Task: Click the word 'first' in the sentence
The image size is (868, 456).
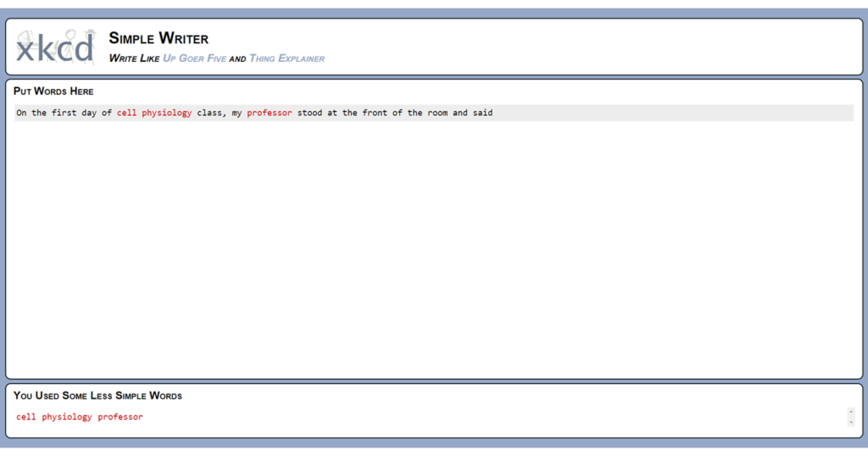Action: tap(64, 113)
